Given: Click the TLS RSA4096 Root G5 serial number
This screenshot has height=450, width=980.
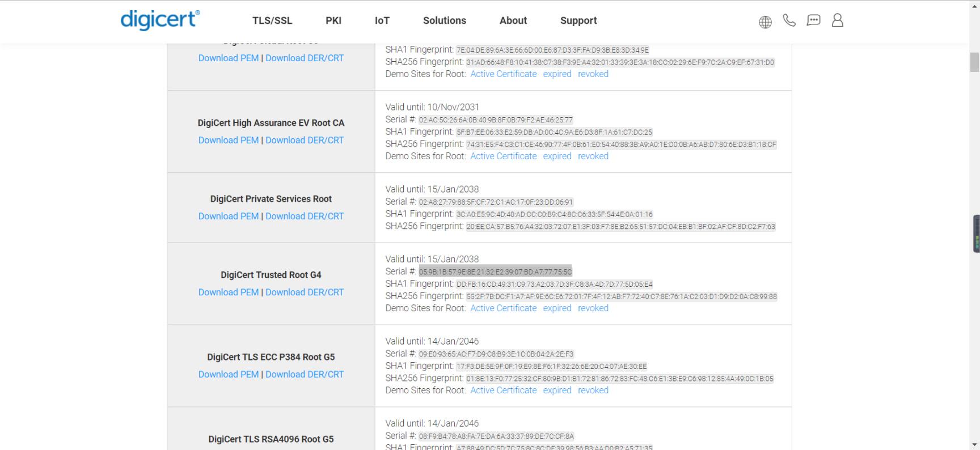Looking at the screenshot, I should tap(496, 436).
